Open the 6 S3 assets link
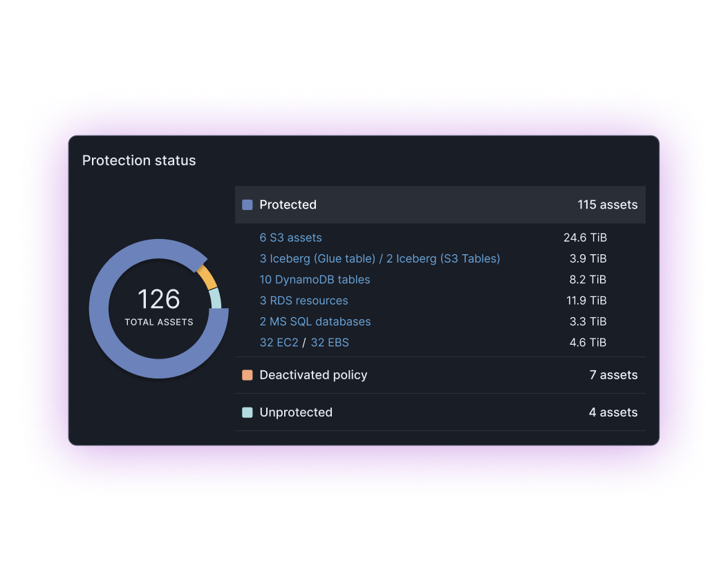 [x=290, y=238]
